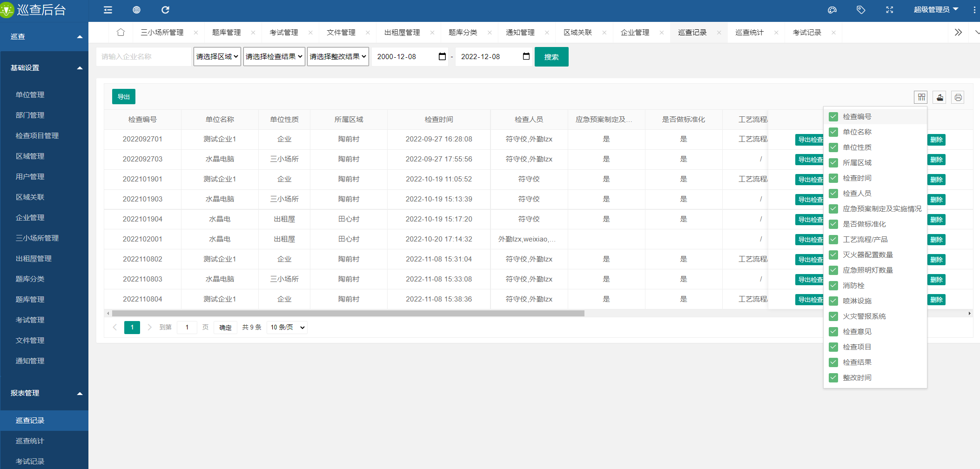Click the page number input field
Viewport: 980px width, 469px height.
coord(187,327)
